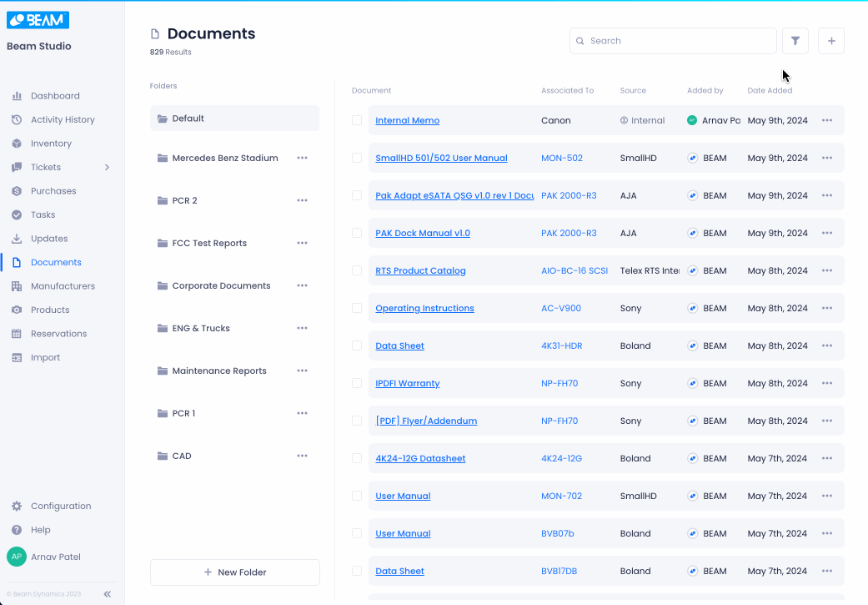Check the SmallHD 501/502 User Manual checkbox

(357, 158)
